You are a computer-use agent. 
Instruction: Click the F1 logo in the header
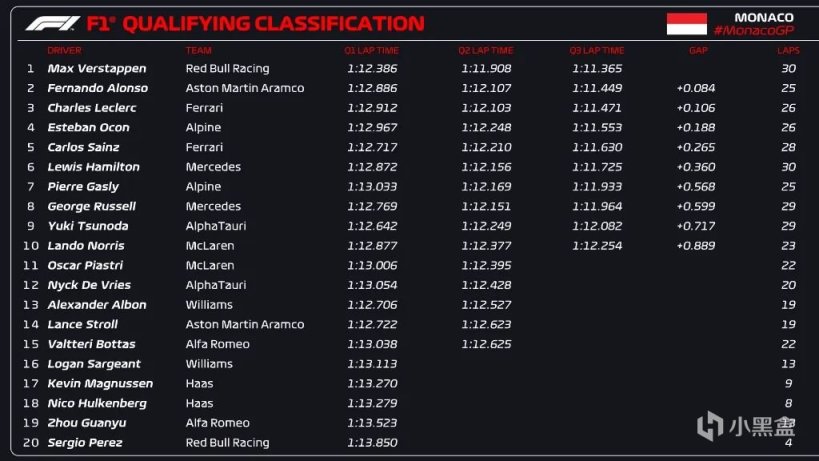tap(54, 23)
